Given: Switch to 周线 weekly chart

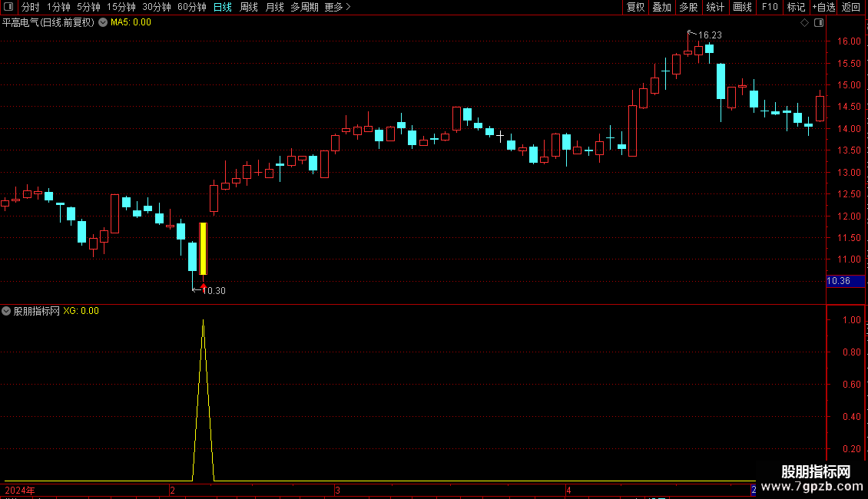Looking at the screenshot, I should 249,7.
